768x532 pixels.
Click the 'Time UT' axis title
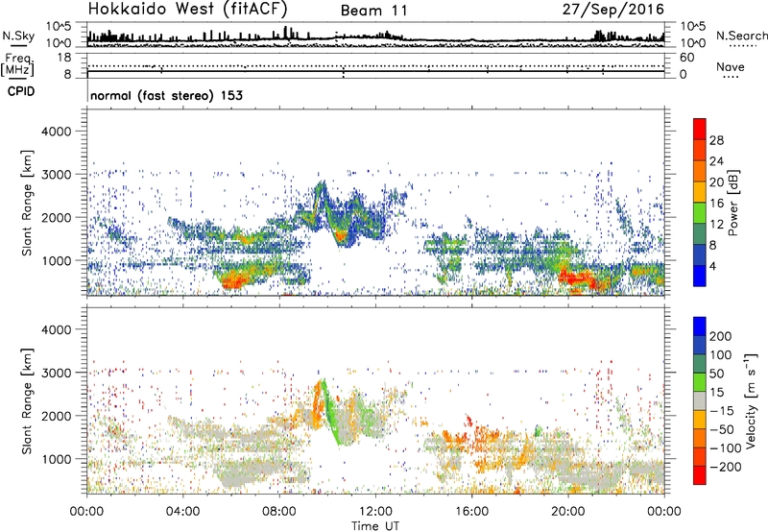[x=375, y=526]
